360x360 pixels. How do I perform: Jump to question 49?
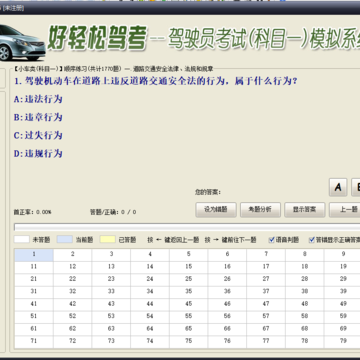pos(343,304)
